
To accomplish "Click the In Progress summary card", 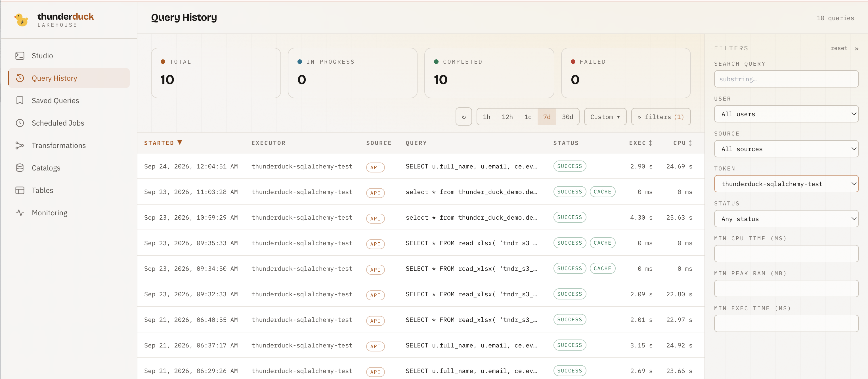I will point(353,73).
